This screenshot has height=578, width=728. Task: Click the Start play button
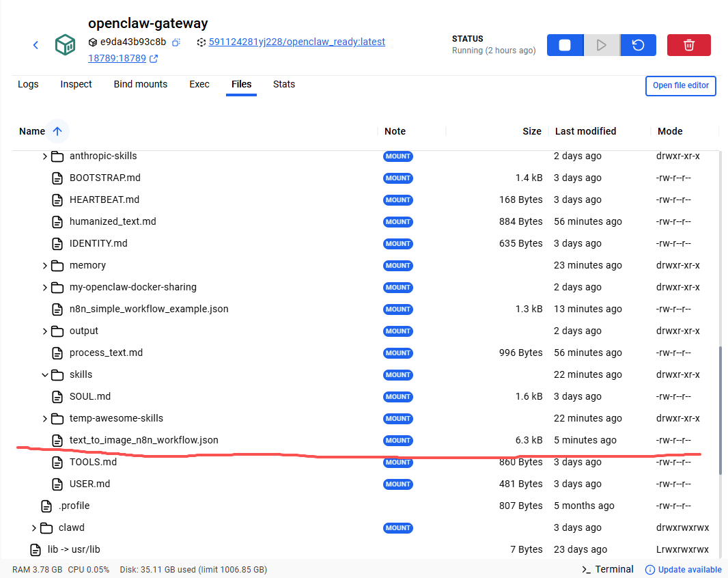[x=601, y=45]
